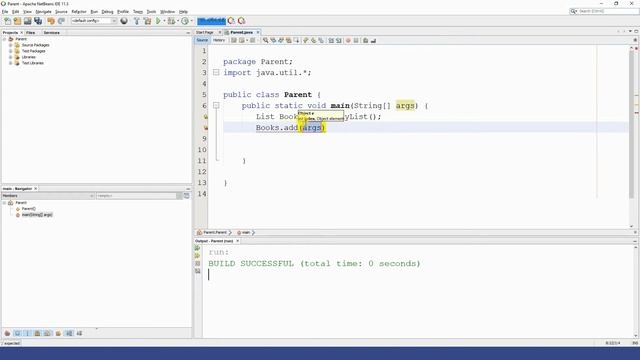Click the Open Project toolbar icon
Screen dimensions: 640x360
click(x=27, y=21)
